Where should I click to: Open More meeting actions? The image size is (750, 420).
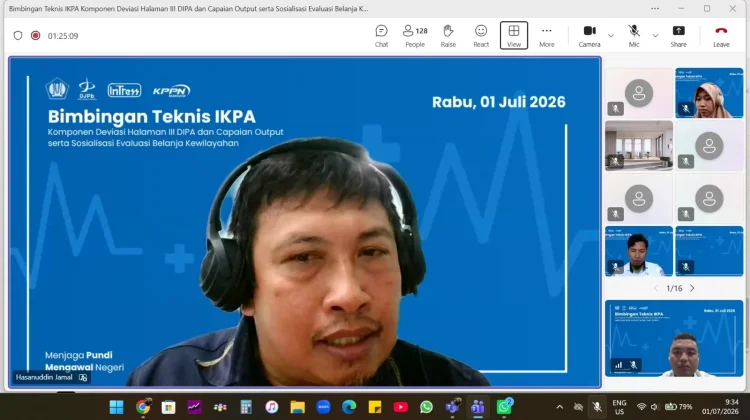click(x=546, y=36)
